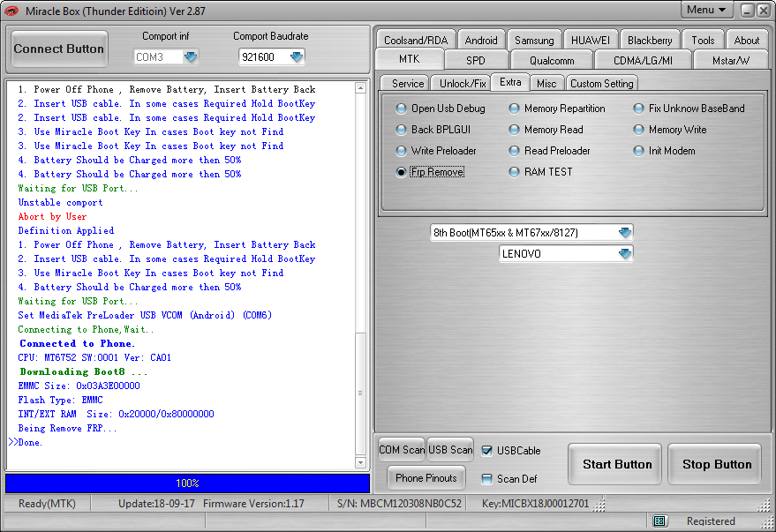Click the Miracle Box app logo icon
Viewport: 776px width, 532px height.
(x=11, y=11)
